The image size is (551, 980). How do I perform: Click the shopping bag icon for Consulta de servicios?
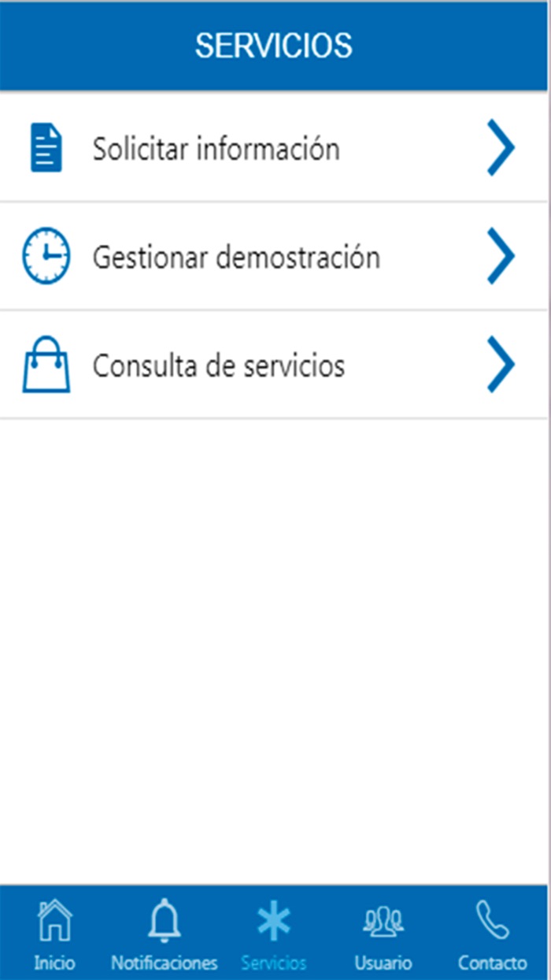46,364
